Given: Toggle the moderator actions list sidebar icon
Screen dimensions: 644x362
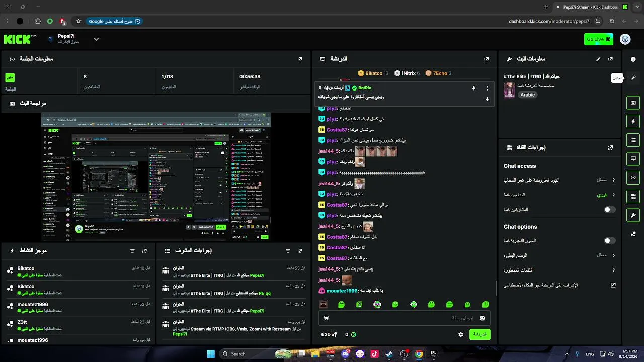Looking at the screenshot, I should [633, 140].
